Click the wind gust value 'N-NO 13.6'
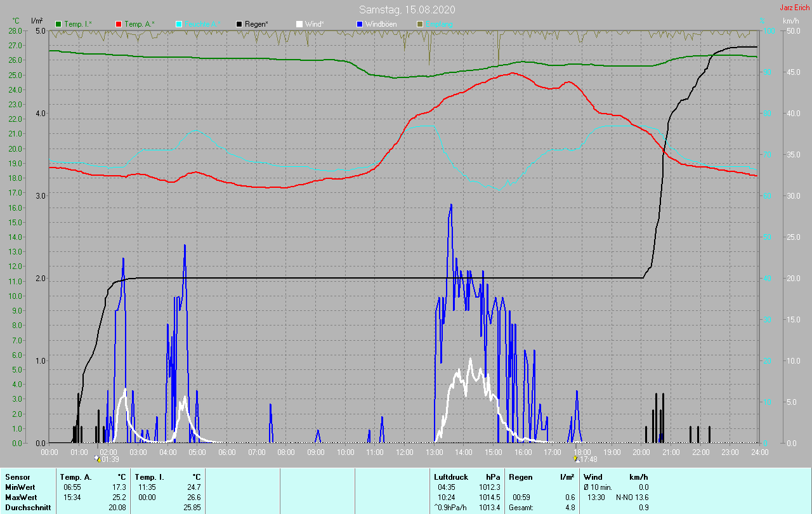 [x=632, y=498]
